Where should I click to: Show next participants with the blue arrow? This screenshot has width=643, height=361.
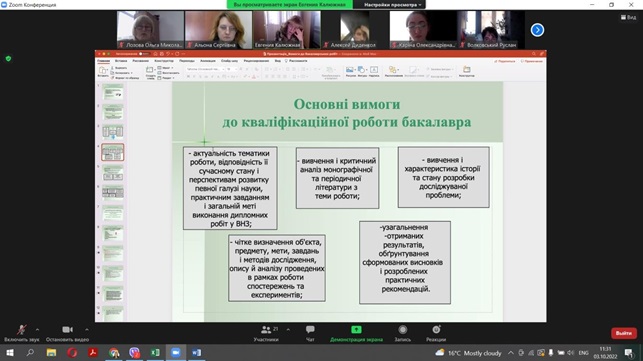[537, 30]
